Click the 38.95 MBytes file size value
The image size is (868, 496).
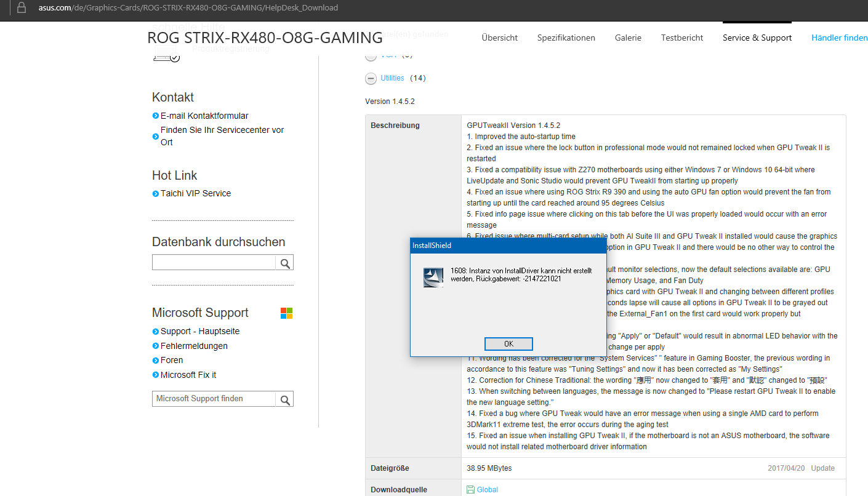click(x=489, y=468)
